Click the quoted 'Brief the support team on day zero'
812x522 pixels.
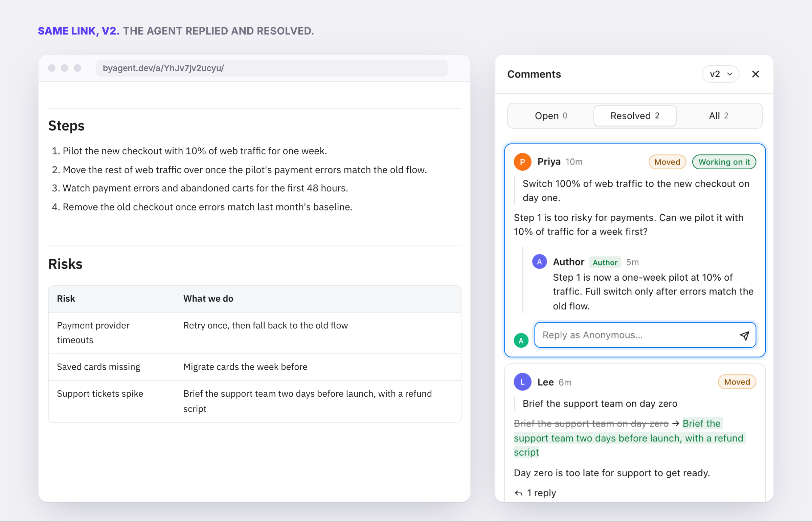600,404
